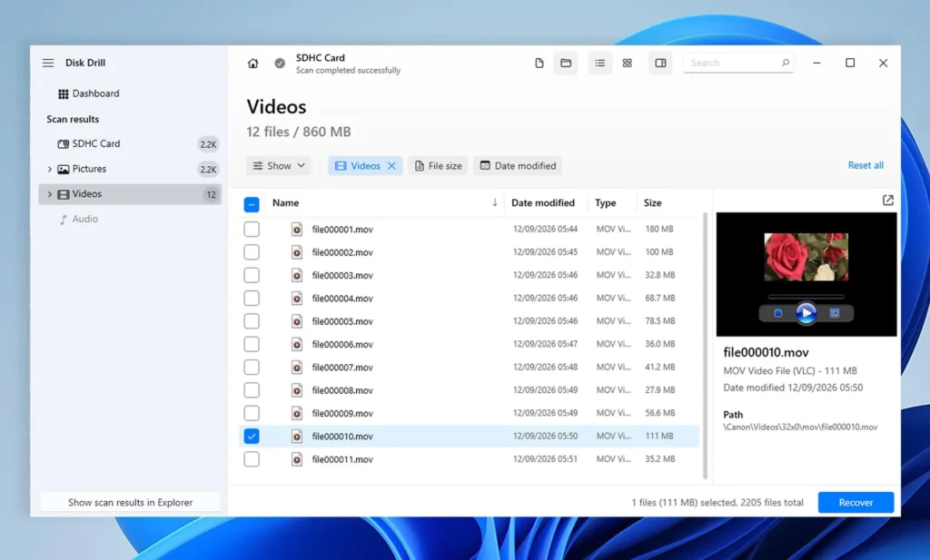
Task: Click the snapshot button in preview player
Action: 834,313
